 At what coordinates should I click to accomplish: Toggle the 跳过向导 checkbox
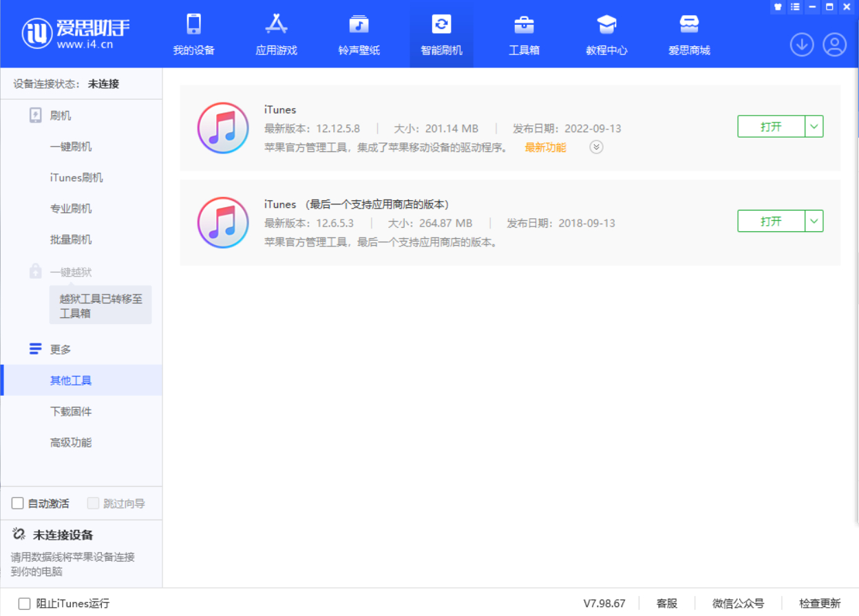pyautogui.click(x=94, y=504)
